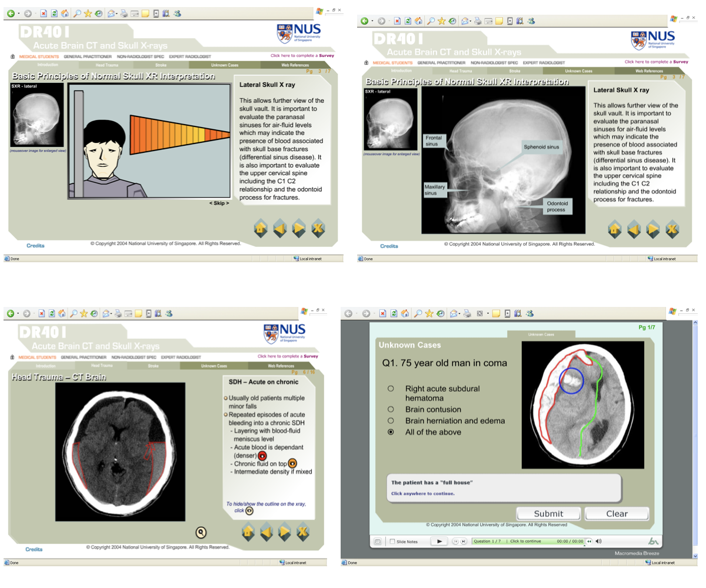
Task: Check the Slide Notes checkbox in Breeze player
Action: pos(393,542)
